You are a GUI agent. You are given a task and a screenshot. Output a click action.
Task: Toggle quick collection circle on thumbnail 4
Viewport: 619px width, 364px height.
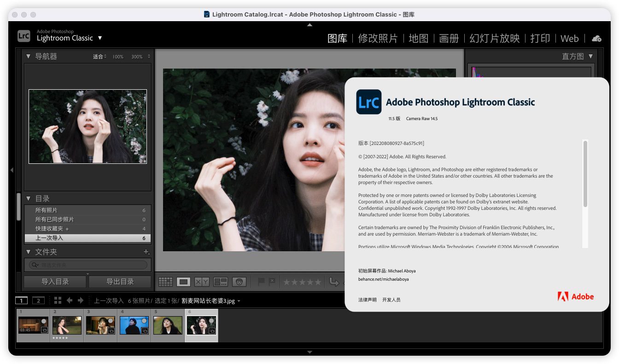[144, 321]
